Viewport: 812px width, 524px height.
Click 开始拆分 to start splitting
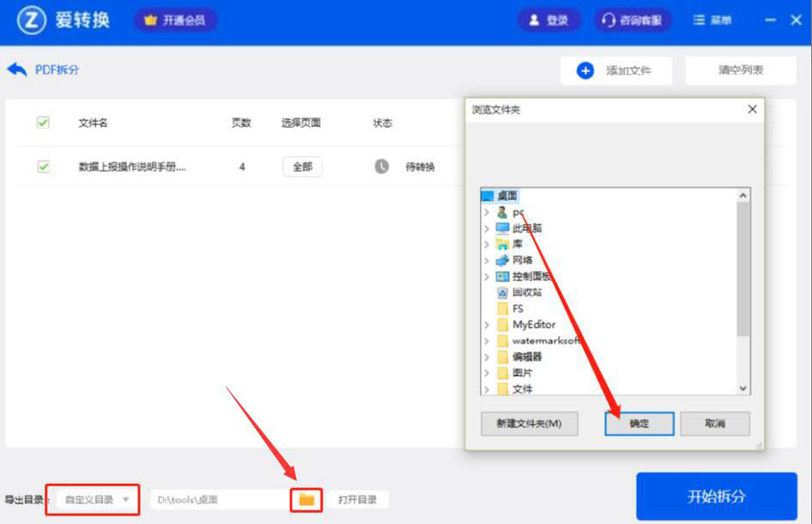[716, 496]
